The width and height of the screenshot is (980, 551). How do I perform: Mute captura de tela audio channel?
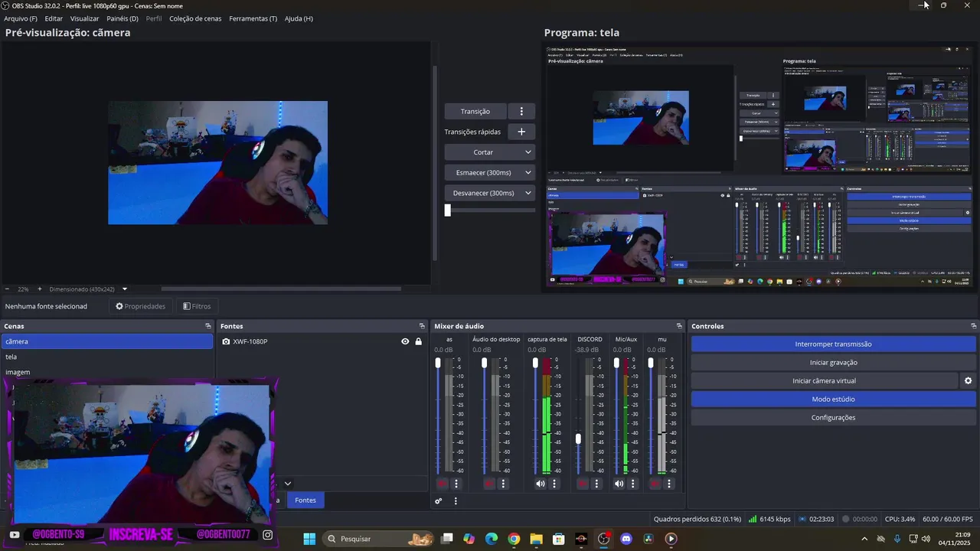click(x=540, y=484)
